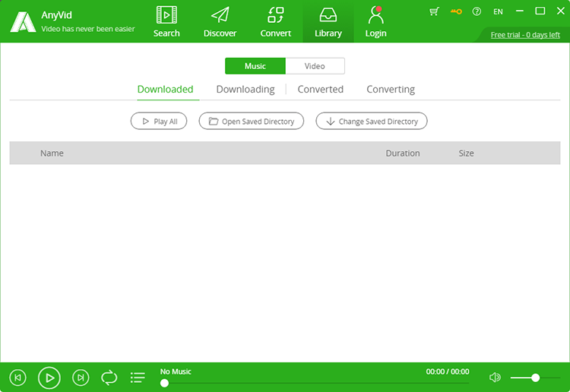Select the Converting tab
Viewport: 570px width, 392px height.
tap(391, 90)
